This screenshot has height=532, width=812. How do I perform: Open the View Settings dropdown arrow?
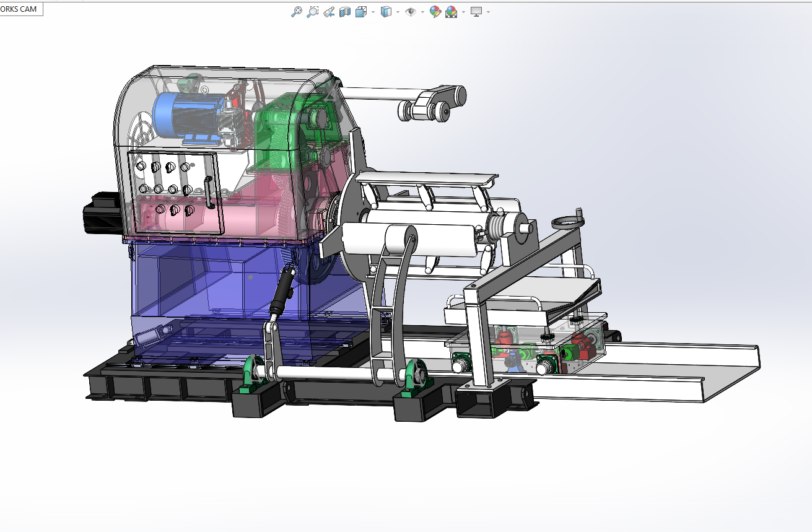click(x=488, y=12)
